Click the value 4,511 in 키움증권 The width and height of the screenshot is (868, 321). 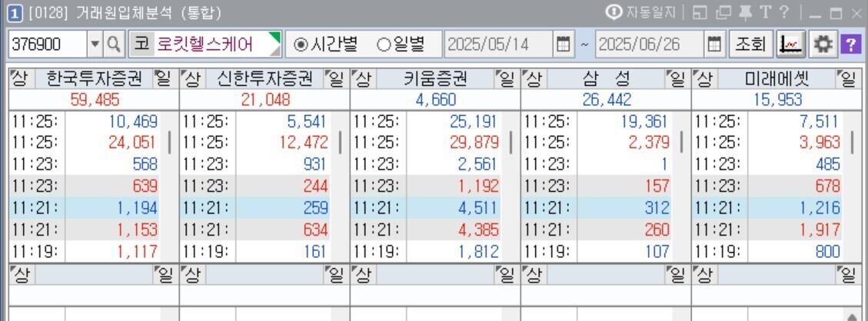(479, 208)
